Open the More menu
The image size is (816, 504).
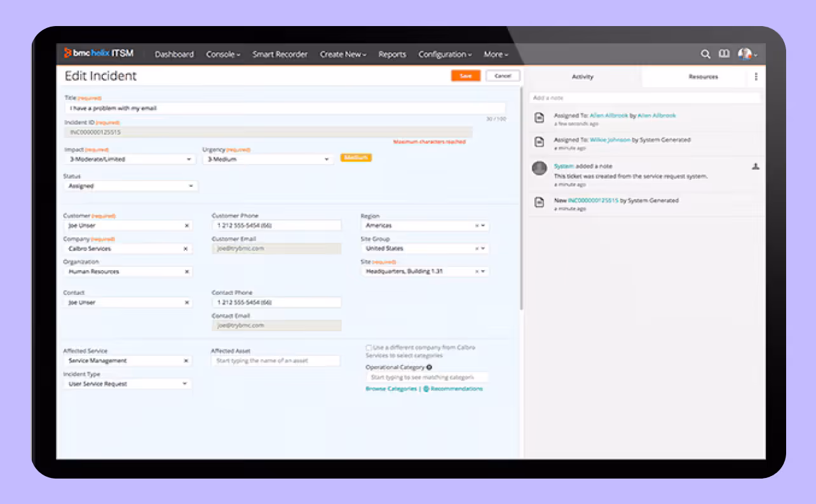pos(496,55)
